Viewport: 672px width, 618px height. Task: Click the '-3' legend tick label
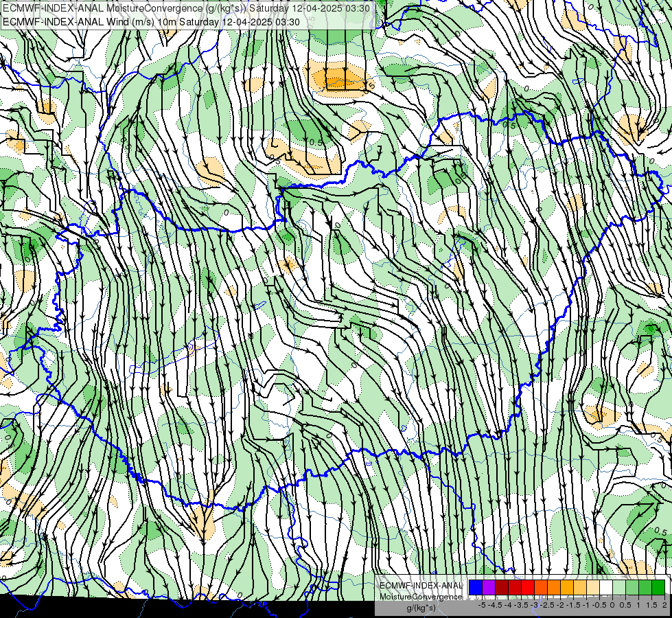click(534, 605)
